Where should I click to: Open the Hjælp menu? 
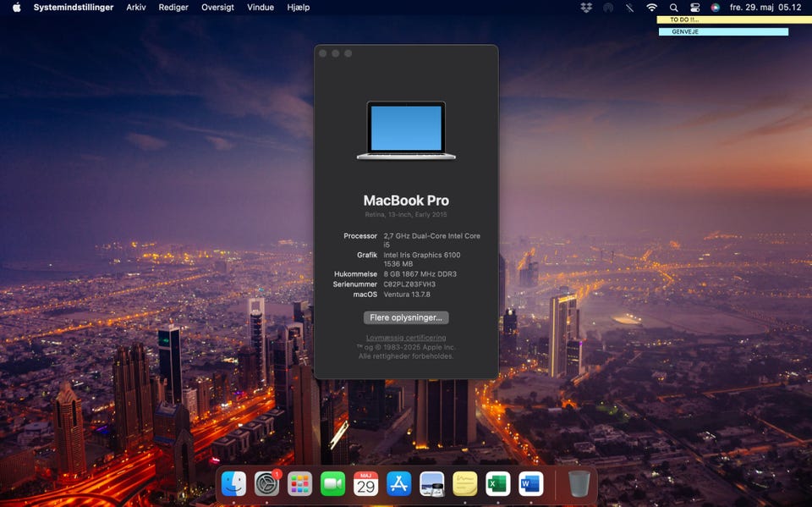[299, 8]
